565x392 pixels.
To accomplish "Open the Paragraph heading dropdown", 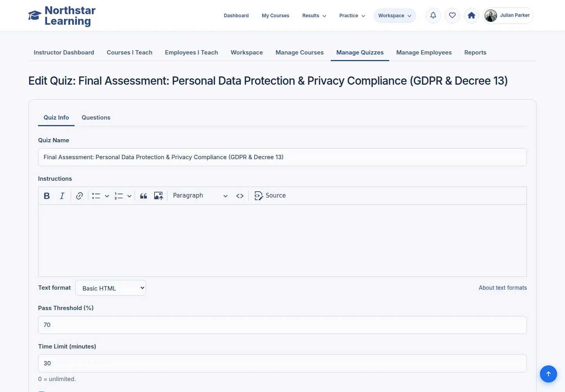I will [200, 196].
